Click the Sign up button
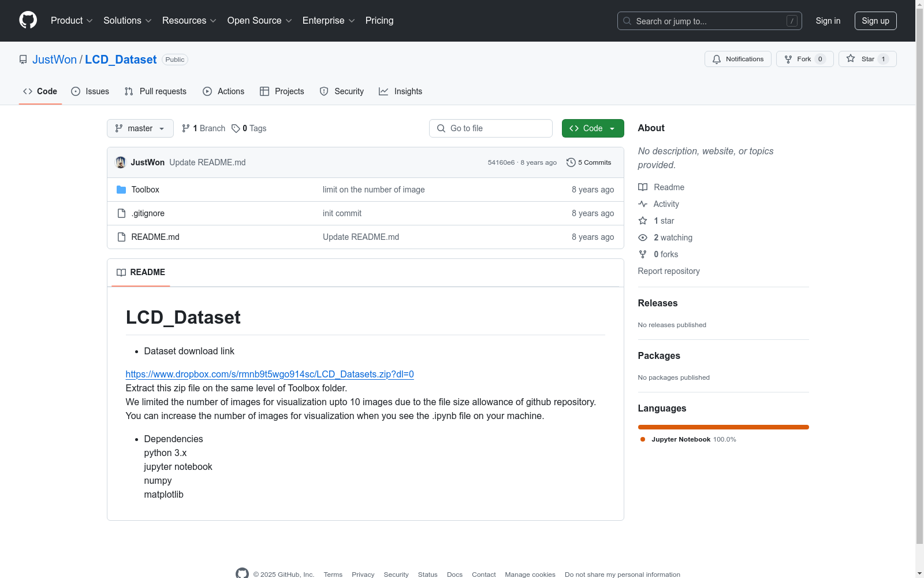This screenshot has height=578, width=924. [x=875, y=21]
